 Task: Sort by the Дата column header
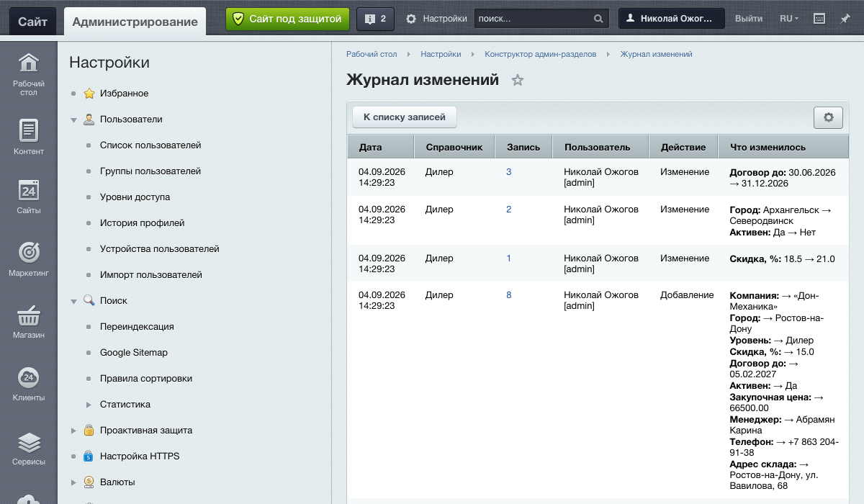click(x=381, y=147)
